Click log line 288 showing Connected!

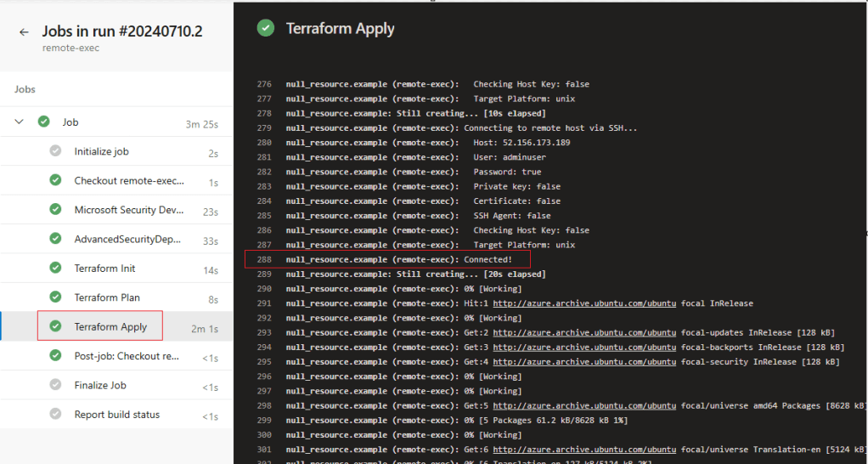click(x=399, y=259)
